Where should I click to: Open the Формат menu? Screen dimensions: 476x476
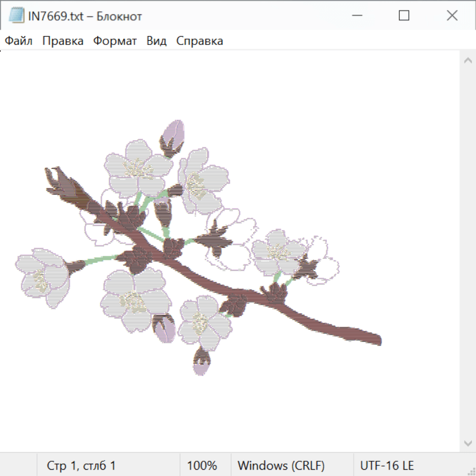[115, 41]
